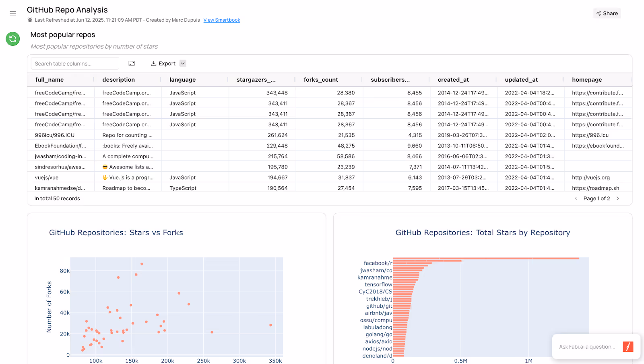The image size is (644, 364).
Task: Select the vuejs/vue cell
Action: click(x=61, y=177)
